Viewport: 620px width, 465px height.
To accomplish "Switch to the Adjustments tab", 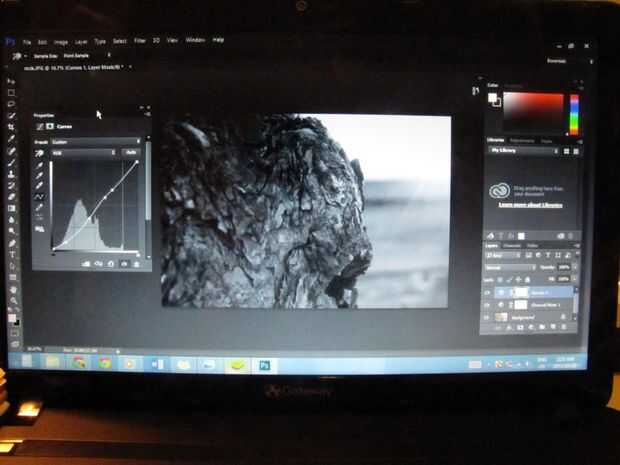I will (522, 140).
